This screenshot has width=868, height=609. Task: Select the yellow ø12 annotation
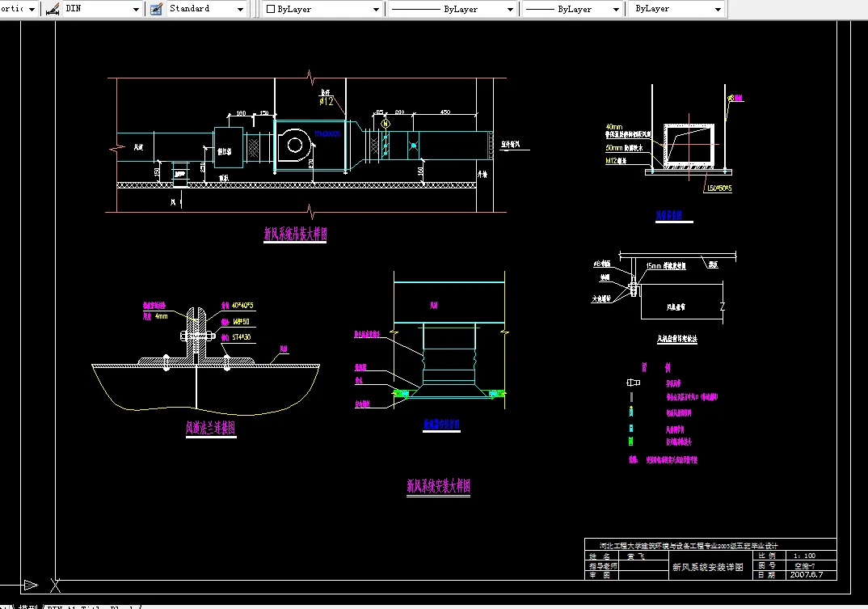point(326,101)
